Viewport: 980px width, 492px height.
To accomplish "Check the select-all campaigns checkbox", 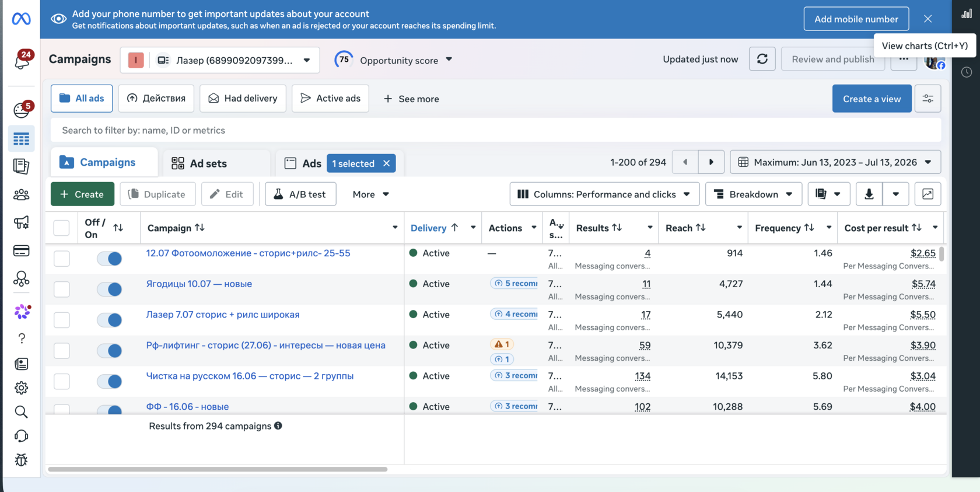I will (x=61, y=228).
